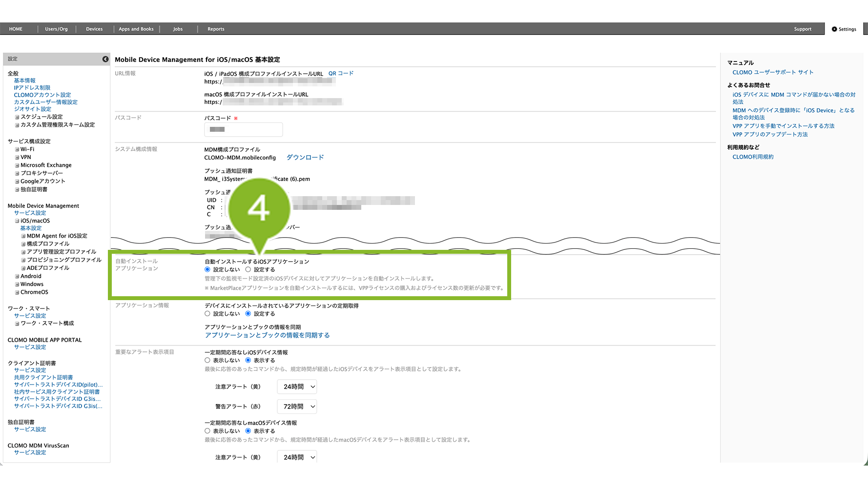Expand the Wi-Fi tree node icon
This screenshot has height=488, width=868.
coord(17,150)
